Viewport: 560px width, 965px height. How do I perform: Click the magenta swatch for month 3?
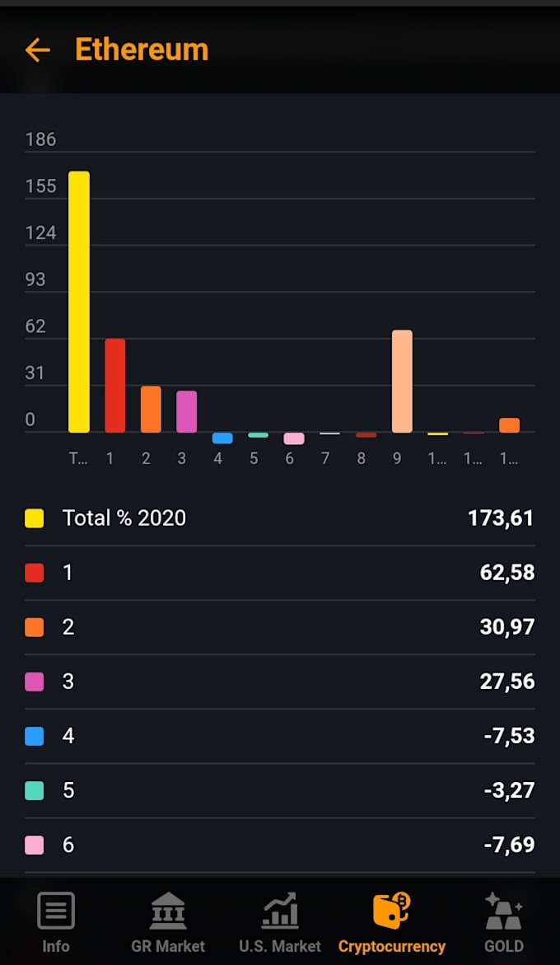click(35, 682)
